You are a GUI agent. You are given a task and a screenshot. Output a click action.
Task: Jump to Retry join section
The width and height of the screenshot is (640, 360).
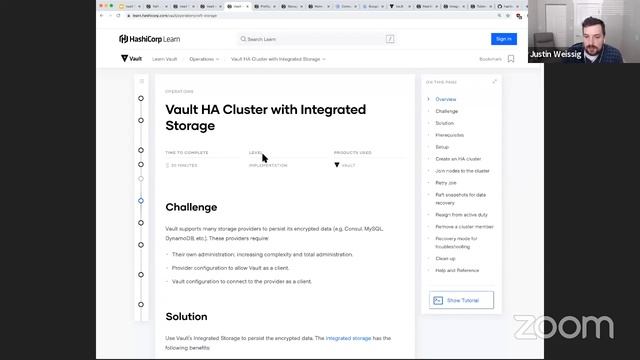pos(446,183)
